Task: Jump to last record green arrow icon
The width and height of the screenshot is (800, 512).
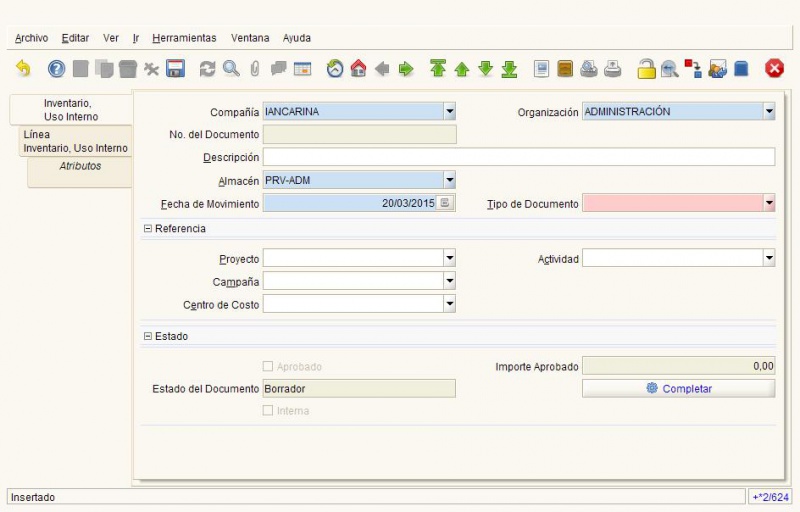Action: point(509,69)
